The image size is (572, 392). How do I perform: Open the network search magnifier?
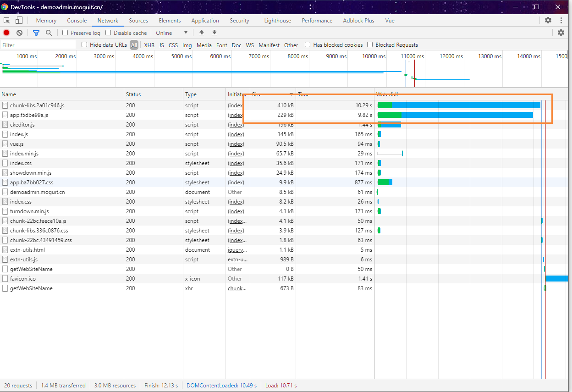pyautogui.click(x=49, y=33)
